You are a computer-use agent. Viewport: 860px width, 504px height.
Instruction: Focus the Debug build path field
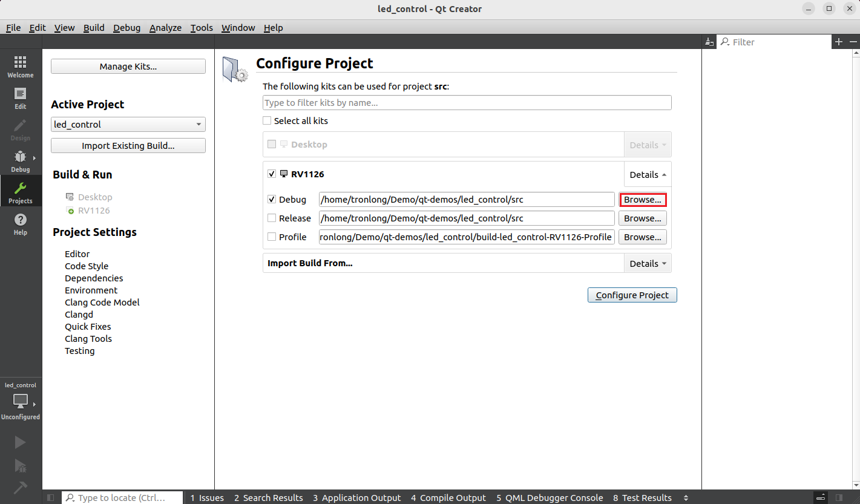467,200
